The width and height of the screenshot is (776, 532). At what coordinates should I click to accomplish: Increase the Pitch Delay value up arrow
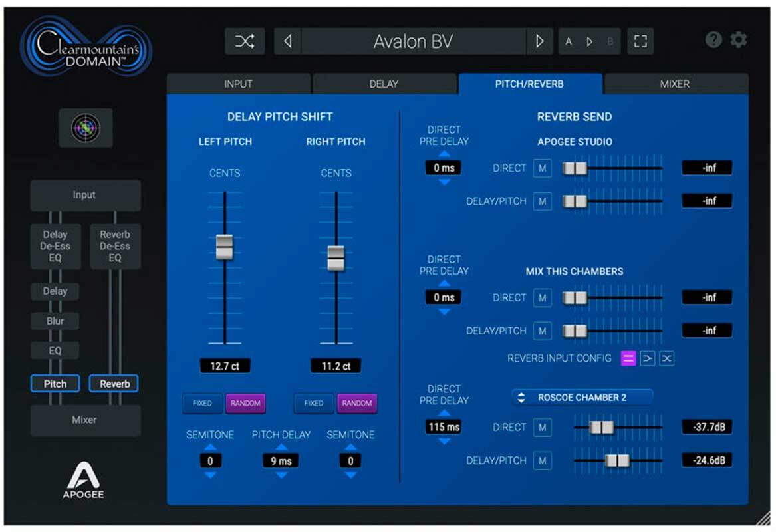(x=281, y=448)
